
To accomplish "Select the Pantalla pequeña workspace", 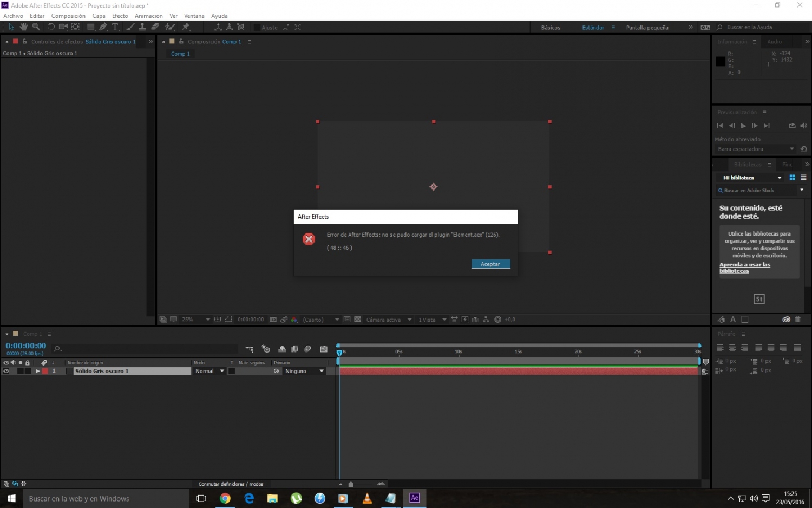I will click(647, 28).
